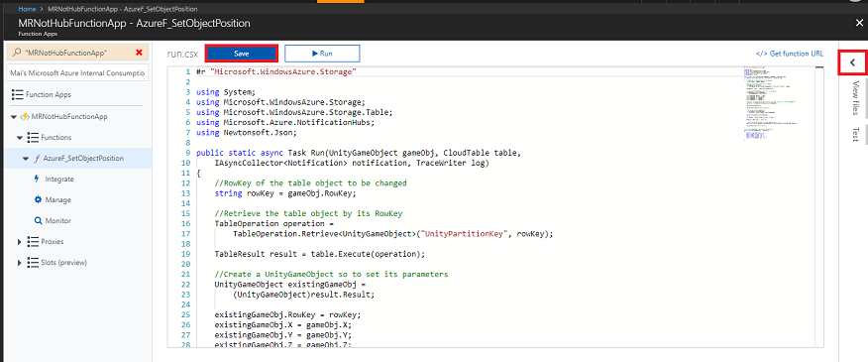The height and width of the screenshot is (362, 868).
Task: Click the Integrate lightning icon
Action: [x=37, y=180]
